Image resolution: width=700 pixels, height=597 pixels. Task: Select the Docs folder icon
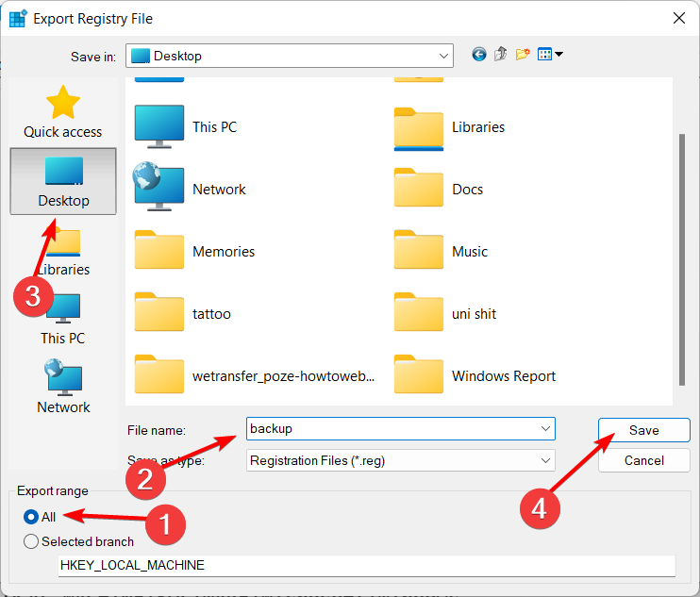418,188
